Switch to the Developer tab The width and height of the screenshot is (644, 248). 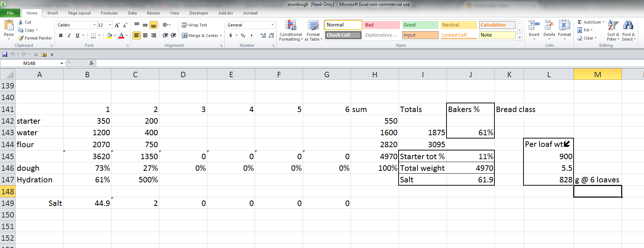(x=199, y=13)
